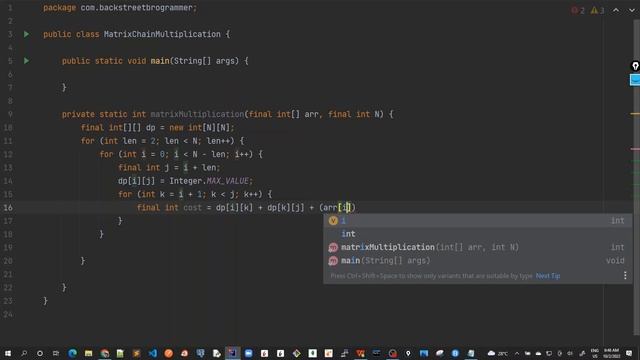This screenshot has height=360, width=640.
Task: Launch Microsoft Edge from taskbar
Action: 73,353
